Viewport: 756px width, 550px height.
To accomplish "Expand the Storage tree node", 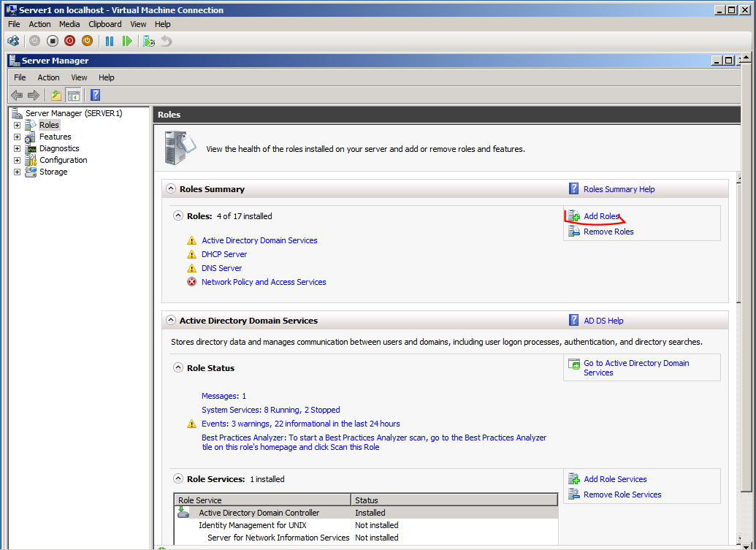I will (x=17, y=172).
